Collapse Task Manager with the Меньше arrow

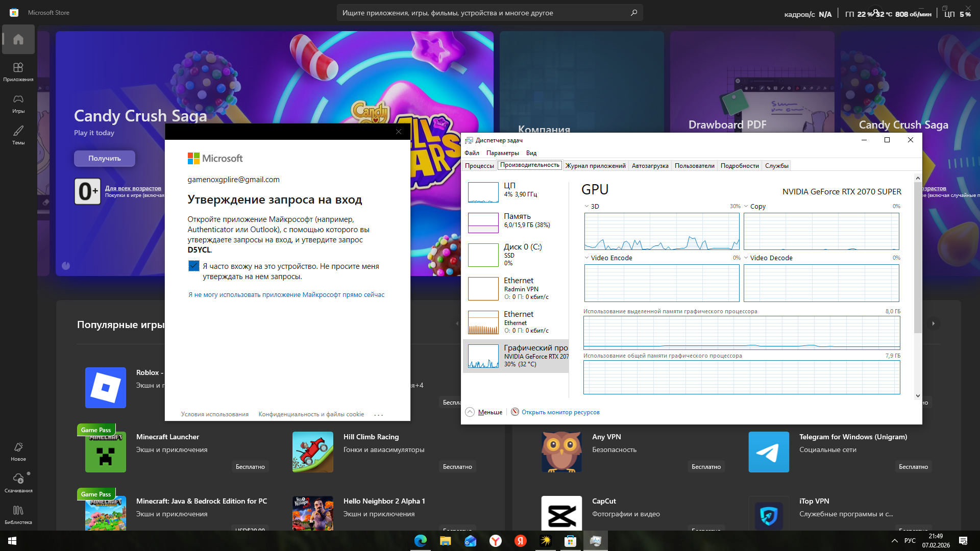(x=470, y=412)
